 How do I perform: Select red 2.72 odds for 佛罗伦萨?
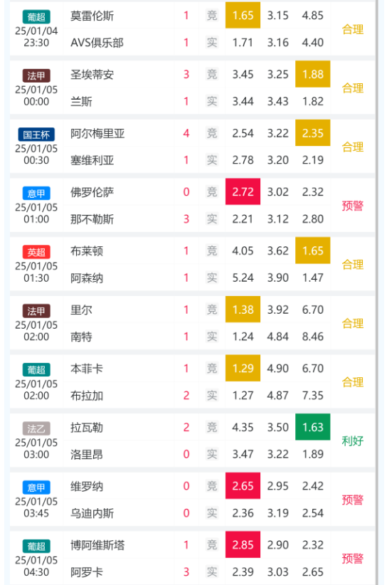pyautogui.click(x=243, y=191)
